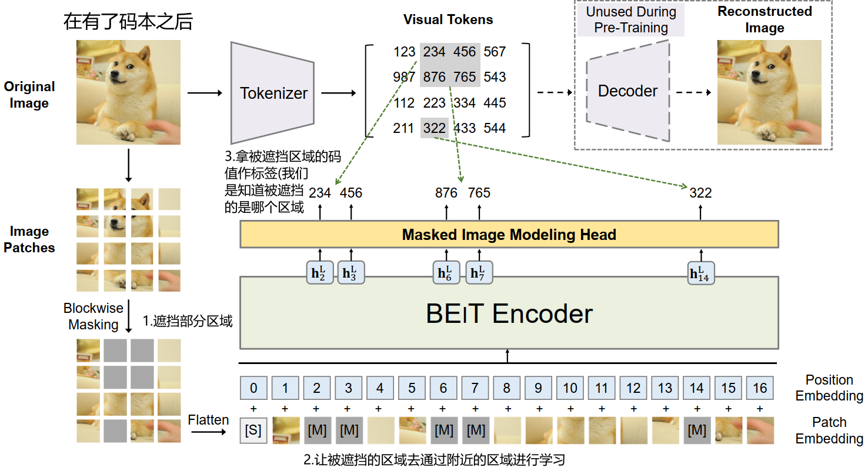The height and width of the screenshot is (474, 868).
Task: Click position embedding box 12
Action: 633,388
